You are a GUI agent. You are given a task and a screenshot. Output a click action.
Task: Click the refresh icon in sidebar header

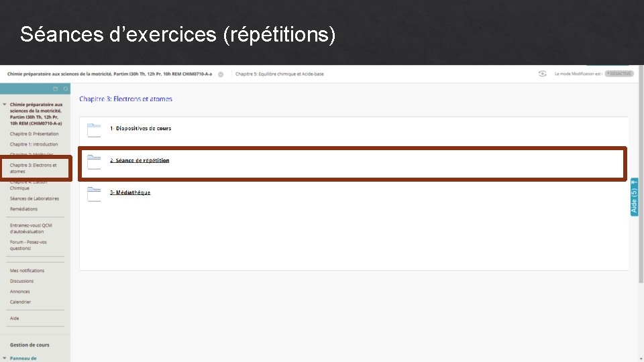click(x=65, y=88)
